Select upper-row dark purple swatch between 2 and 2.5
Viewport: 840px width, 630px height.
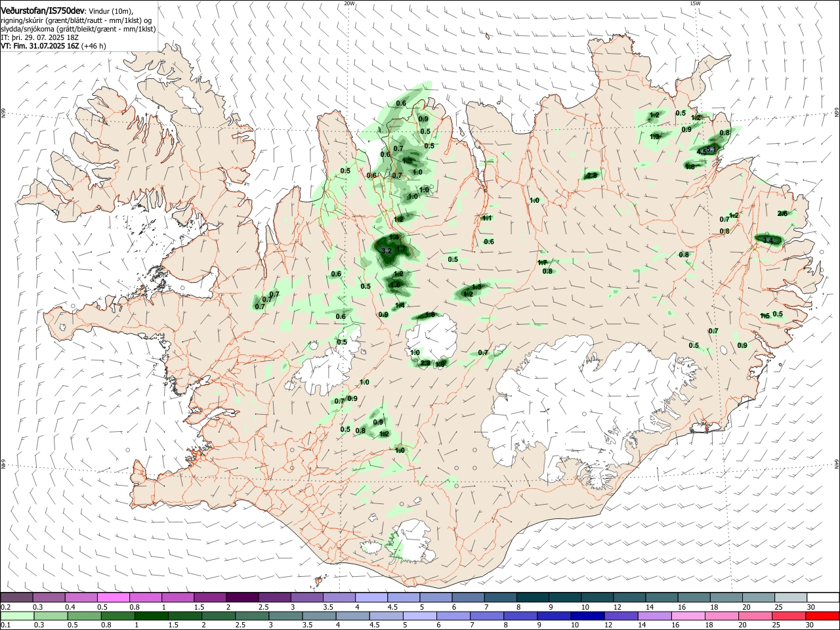[x=241, y=598]
